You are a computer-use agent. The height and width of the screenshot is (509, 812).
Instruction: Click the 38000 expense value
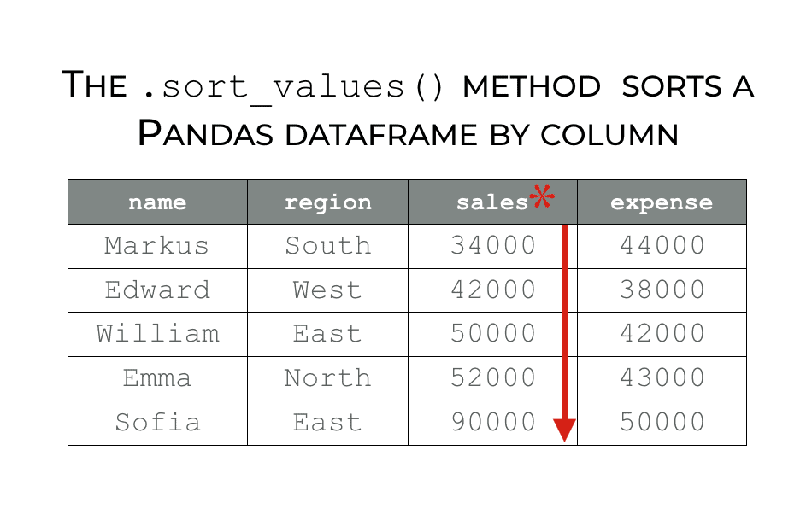click(662, 290)
